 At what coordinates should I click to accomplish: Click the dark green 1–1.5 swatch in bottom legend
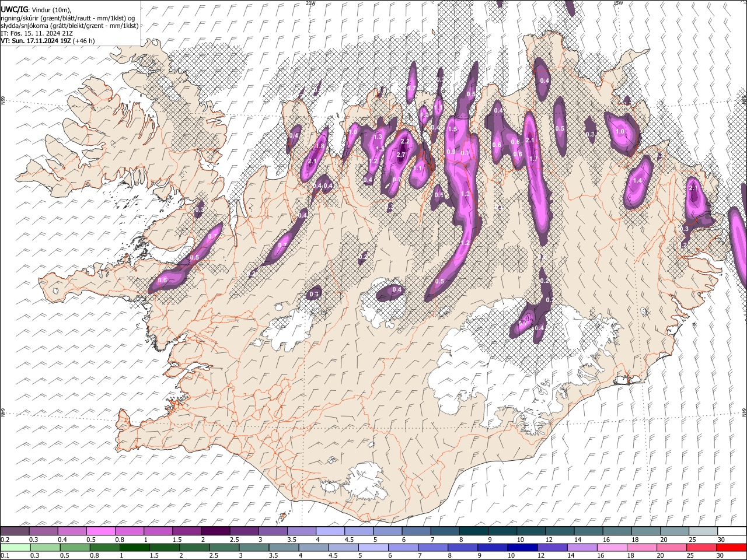134,547
